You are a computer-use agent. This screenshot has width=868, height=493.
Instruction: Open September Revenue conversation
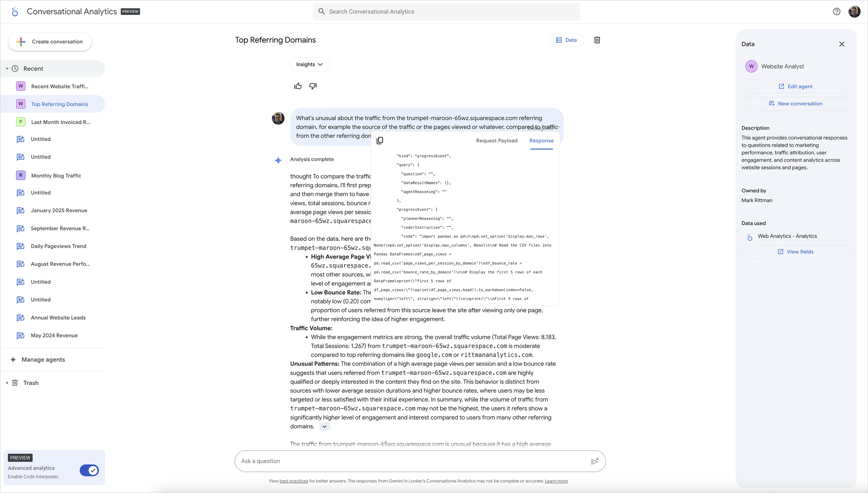pyautogui.click(x=52, y=228)
